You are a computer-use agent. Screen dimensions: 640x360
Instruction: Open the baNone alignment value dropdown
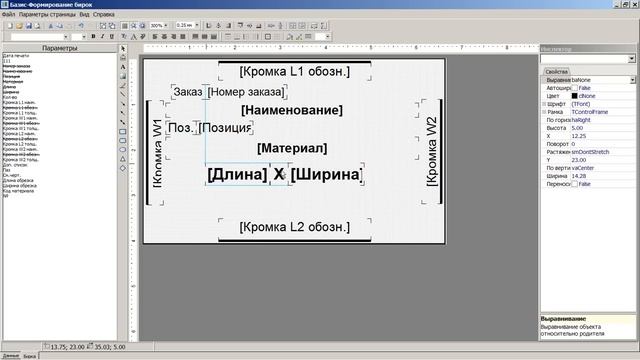tap(633, 80)
